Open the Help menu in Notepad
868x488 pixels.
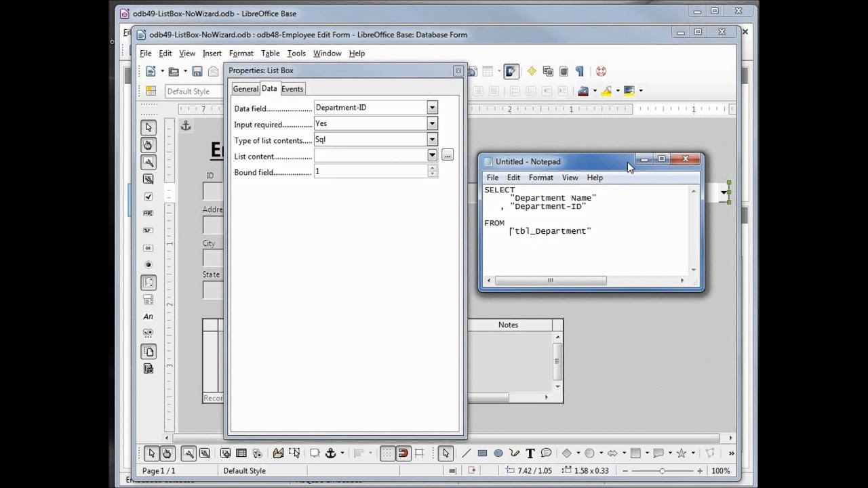coord(595,178)
